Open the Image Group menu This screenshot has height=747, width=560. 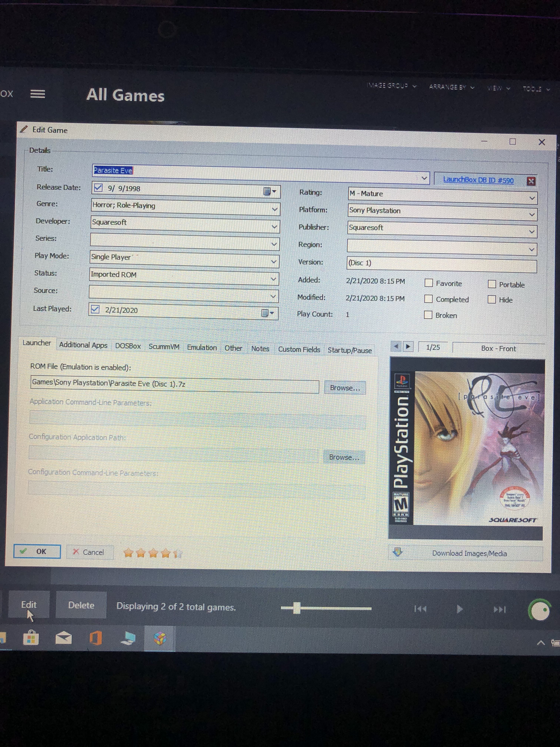point(391,86)
